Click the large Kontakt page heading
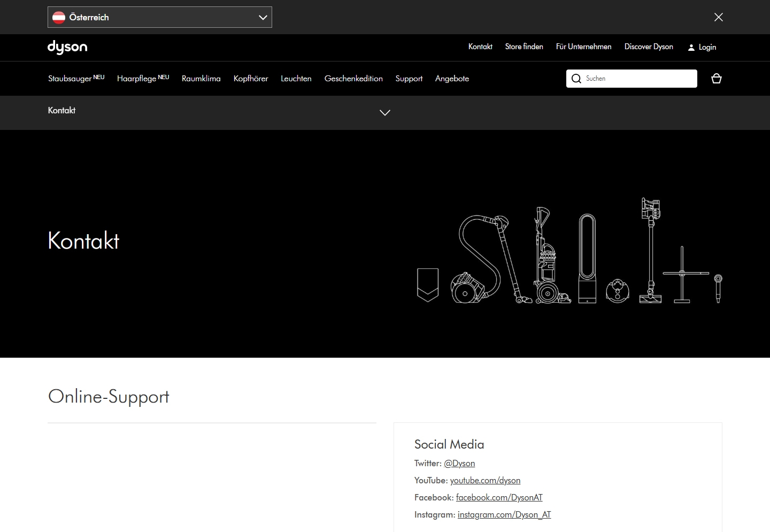 pos(83,241)
